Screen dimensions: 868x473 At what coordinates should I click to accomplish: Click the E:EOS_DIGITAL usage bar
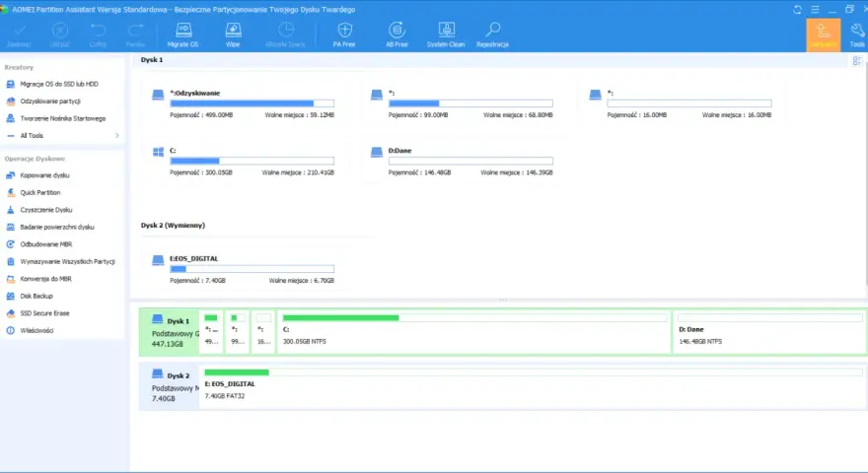[x=252, y=269]
